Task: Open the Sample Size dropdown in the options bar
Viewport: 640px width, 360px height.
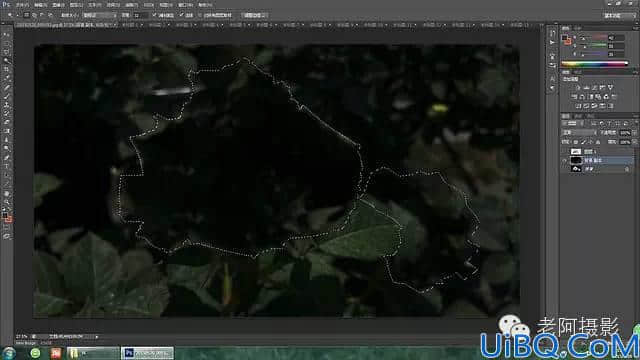Action: [99, 15]
